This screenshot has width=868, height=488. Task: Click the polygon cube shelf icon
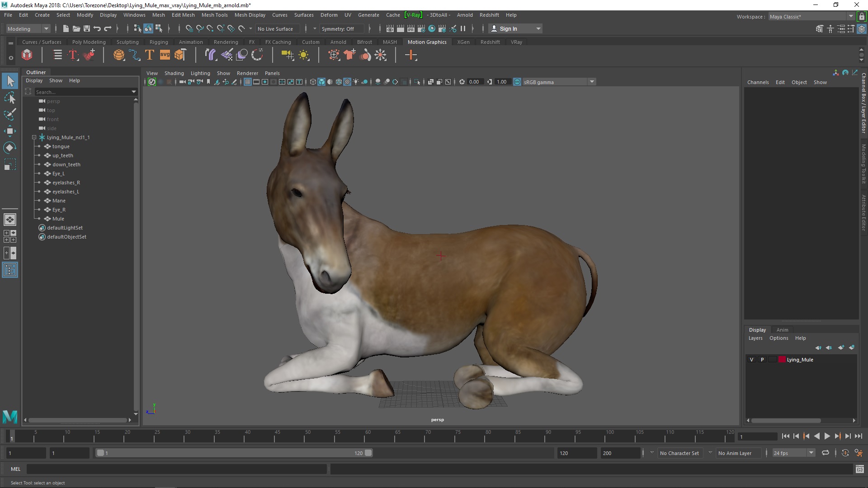click(x=27, y=55)
